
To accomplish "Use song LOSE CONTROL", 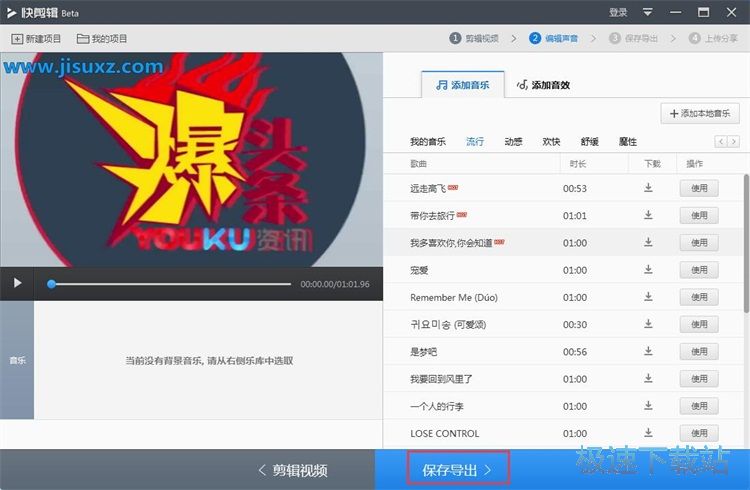I will 699,434.
